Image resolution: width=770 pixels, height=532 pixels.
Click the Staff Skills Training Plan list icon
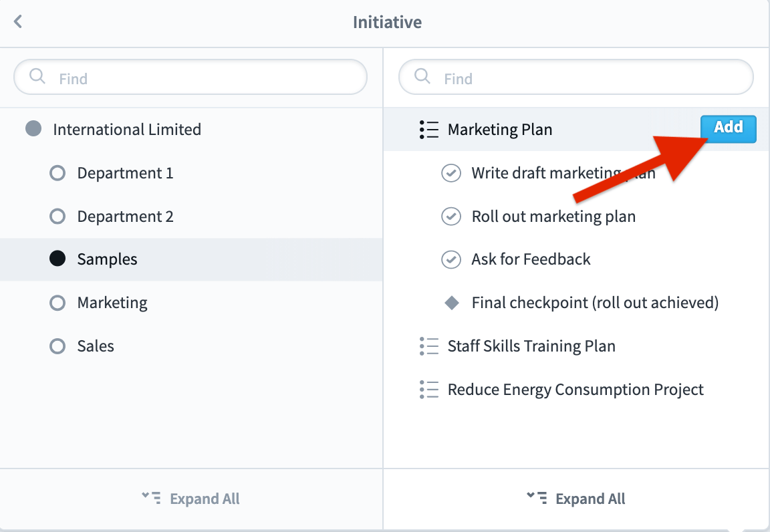(x=428, y=346)
